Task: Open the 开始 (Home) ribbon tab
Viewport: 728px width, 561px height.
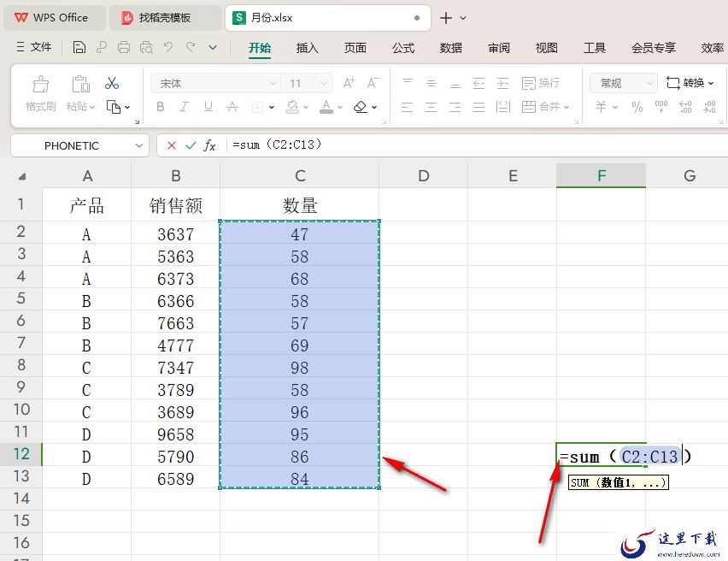Action: tap(260, 48)
